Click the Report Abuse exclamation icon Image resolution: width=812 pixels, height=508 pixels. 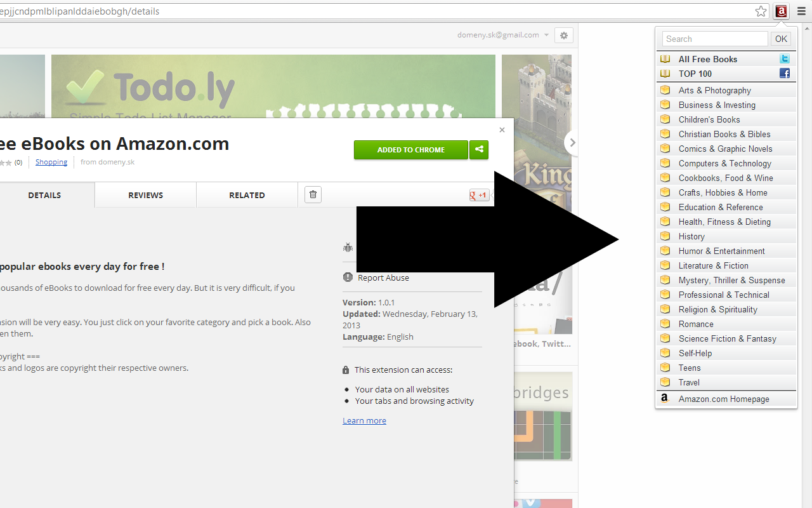click(x=348, y=277)
